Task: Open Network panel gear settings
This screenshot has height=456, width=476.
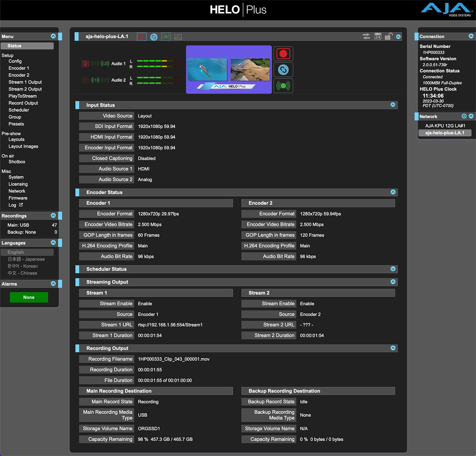Action: coord(464,116)
